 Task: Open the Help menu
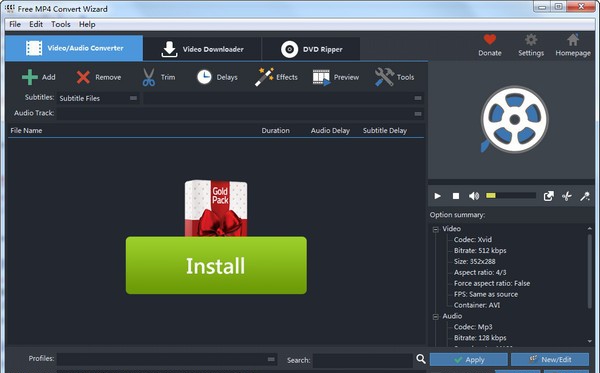tap(87, 24)
